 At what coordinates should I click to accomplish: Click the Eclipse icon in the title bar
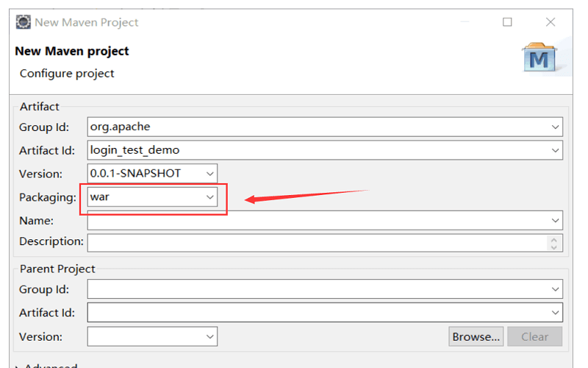pos(24,22)
